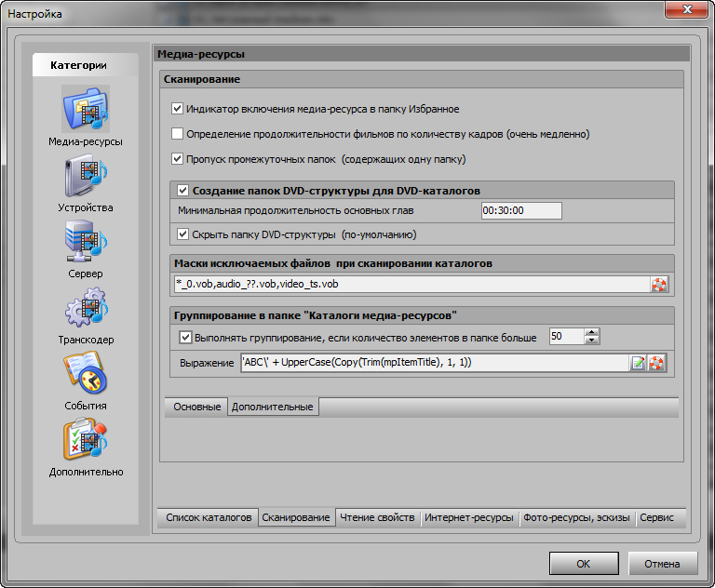
Task: Reset file exclusion masks with lifebuoy icon
Action: click(x=659, y=286)
